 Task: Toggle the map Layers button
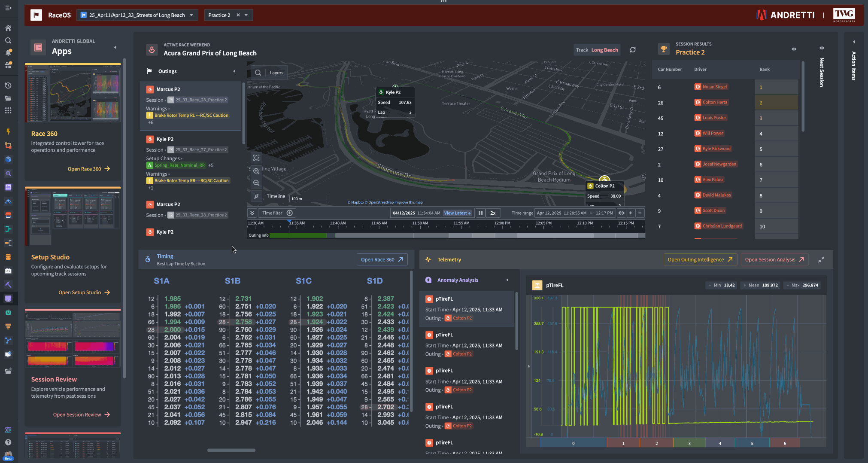point(276,73)
